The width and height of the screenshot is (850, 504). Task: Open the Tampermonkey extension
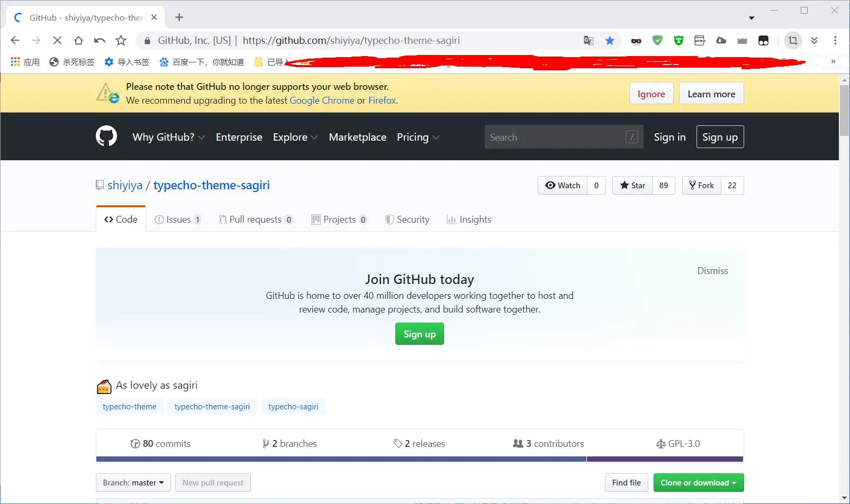tap(679, 40)
